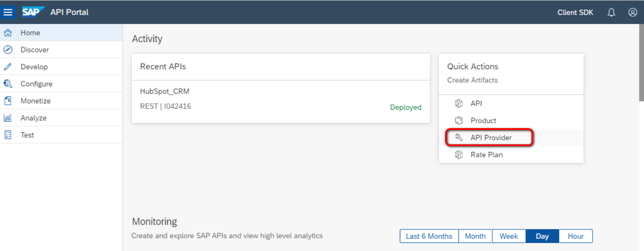Click the Develop pencil icon
644x251 pixels.
point(8,66)
